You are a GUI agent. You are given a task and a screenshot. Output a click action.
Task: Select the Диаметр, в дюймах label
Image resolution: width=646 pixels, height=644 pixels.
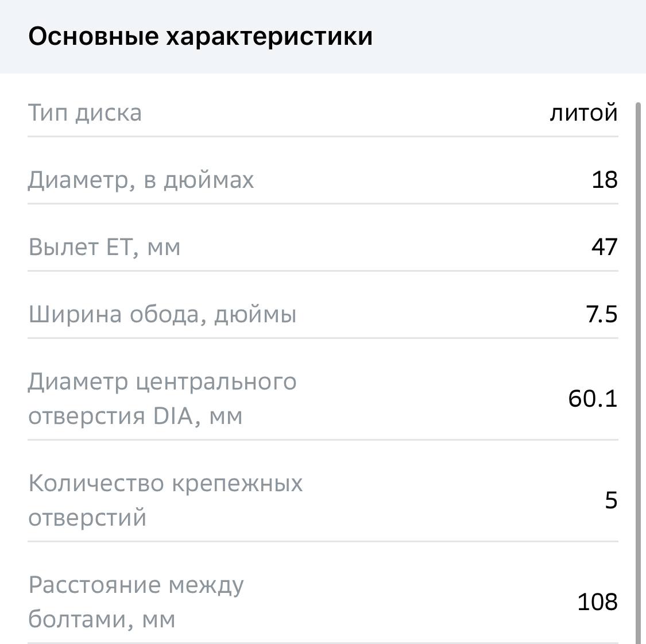point(141,180)
